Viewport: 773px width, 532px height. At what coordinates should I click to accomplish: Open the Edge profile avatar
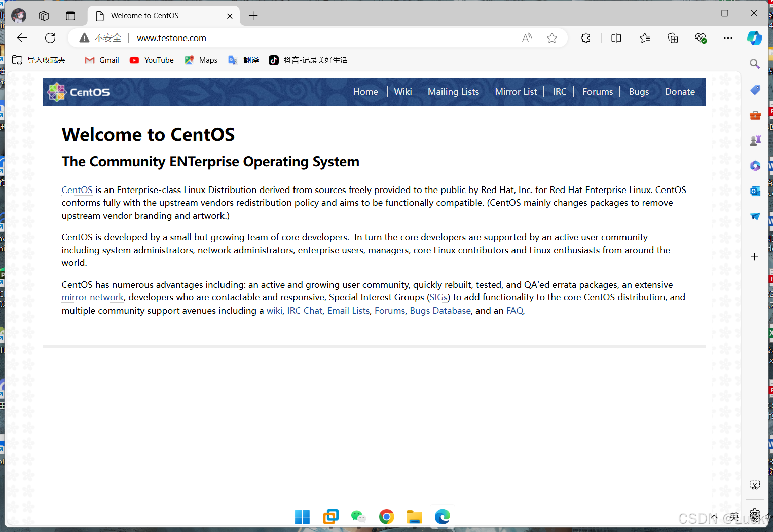[x=19, y=16]
